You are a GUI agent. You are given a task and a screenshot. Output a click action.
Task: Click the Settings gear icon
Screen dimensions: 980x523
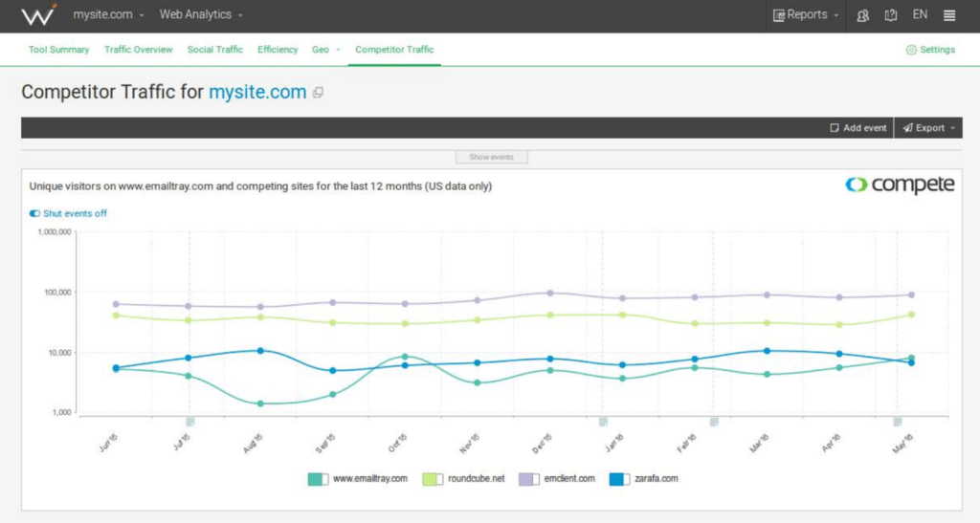(911, 50)
